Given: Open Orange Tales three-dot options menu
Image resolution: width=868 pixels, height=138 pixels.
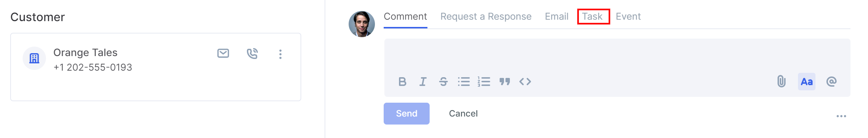Looking at the screenshot, I should point(280,54).
